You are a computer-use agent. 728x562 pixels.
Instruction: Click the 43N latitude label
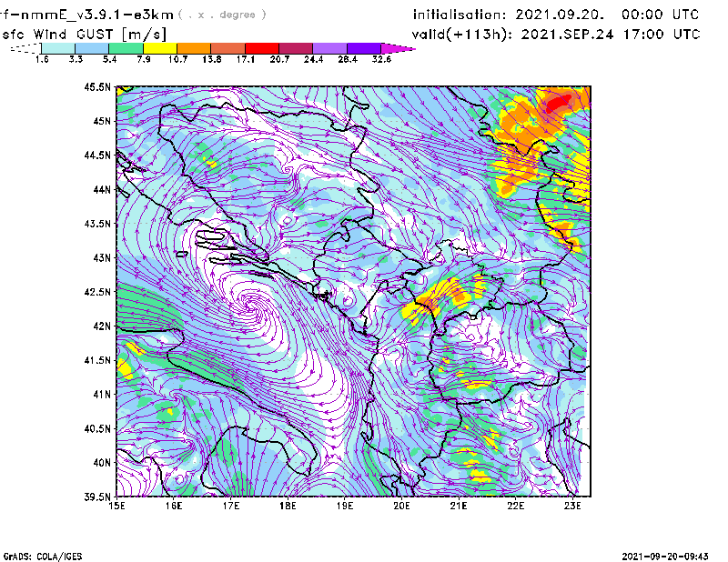point(102,257)
